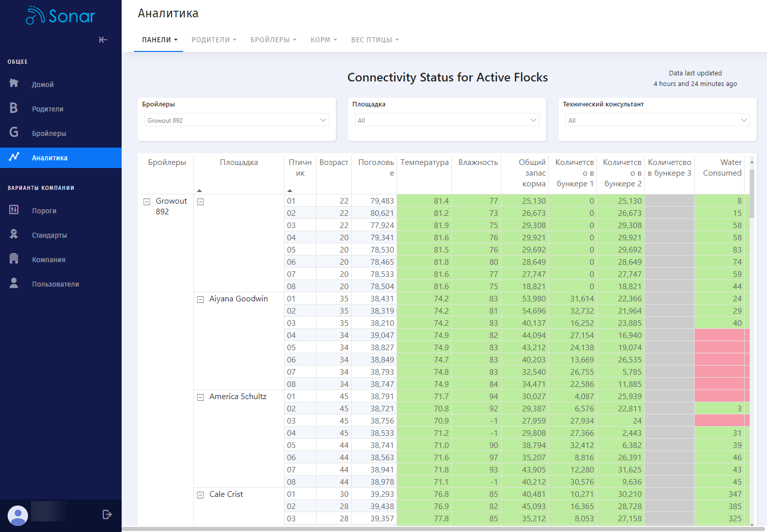Click the user avatar at the bottom of the sidebar
767x532 pixels.
click(18, 516)
